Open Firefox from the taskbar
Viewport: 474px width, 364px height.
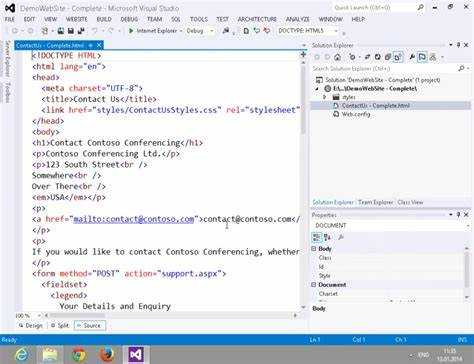[x=107, y=355]
